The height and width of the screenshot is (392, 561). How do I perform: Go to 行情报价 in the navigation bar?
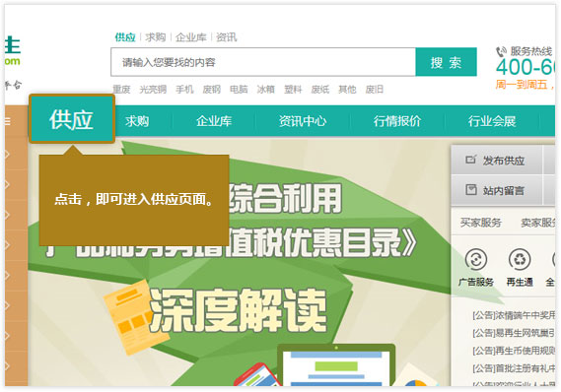(x=397, y=121)
